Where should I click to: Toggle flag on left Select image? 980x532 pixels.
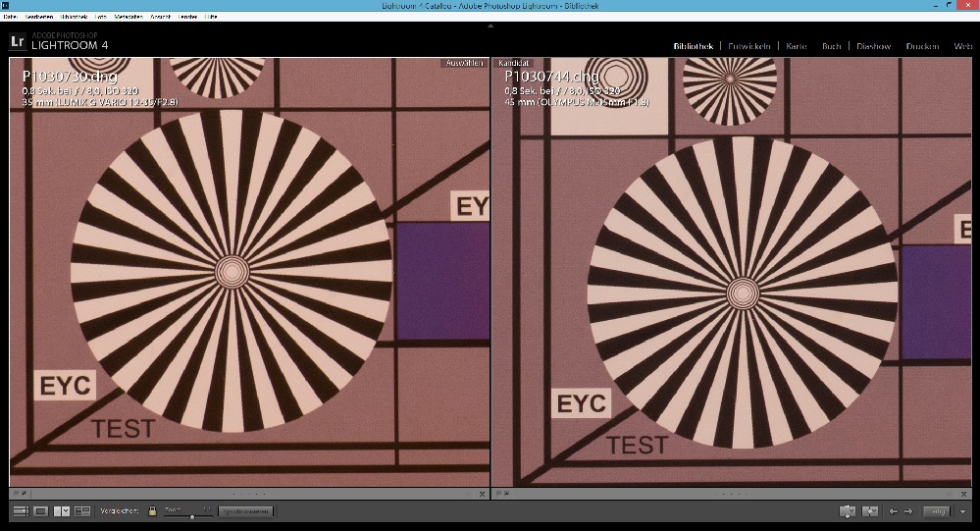pyautogui.click(x=17, y=494)
